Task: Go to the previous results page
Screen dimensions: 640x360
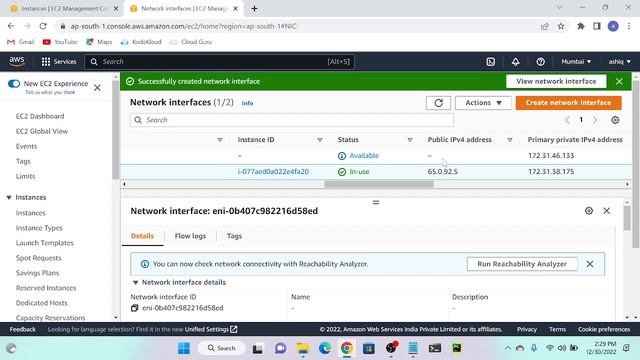Action: (567, 120)
